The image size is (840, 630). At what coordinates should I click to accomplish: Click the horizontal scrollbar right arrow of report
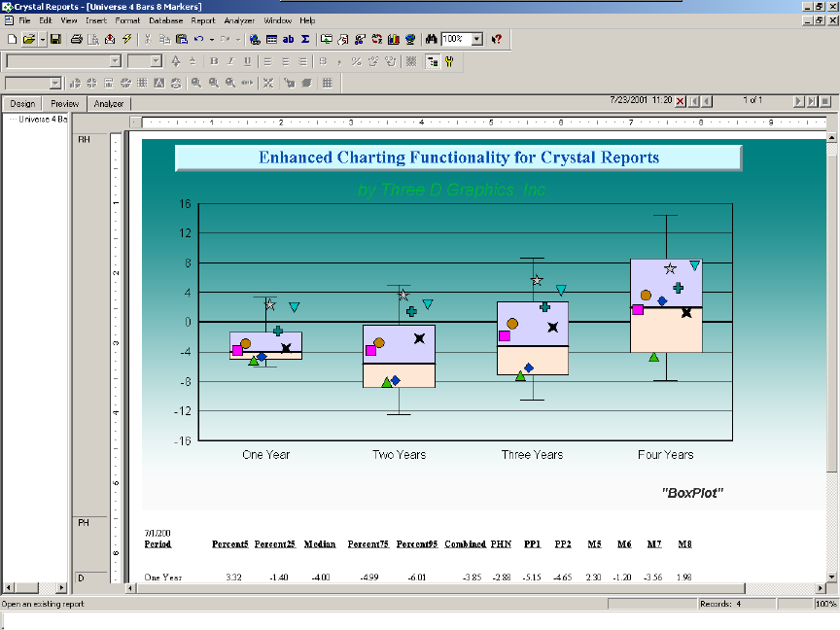(821, 588)
